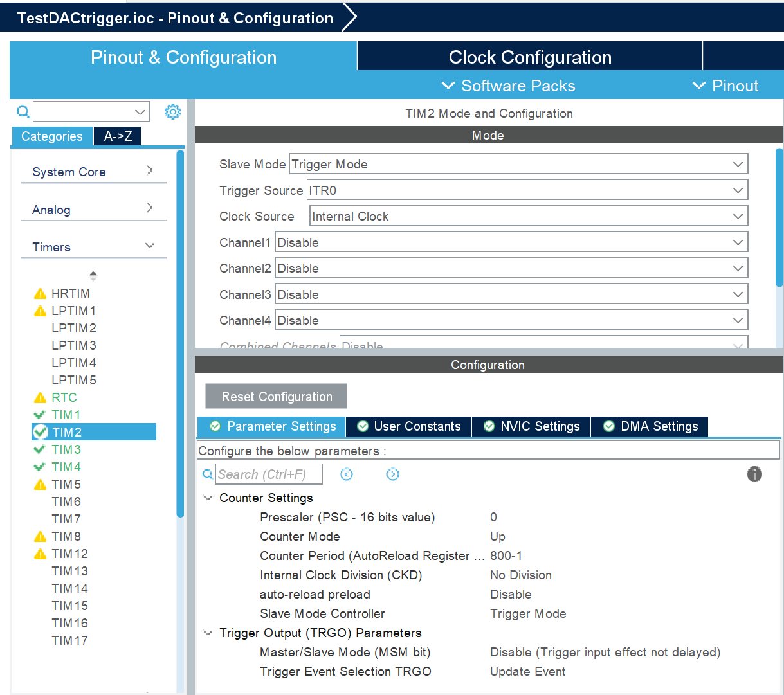Collapse the Counter Settings section
The height and width of the screenshot is (695, 784).
pyautogui.click(x=207, y=498)
